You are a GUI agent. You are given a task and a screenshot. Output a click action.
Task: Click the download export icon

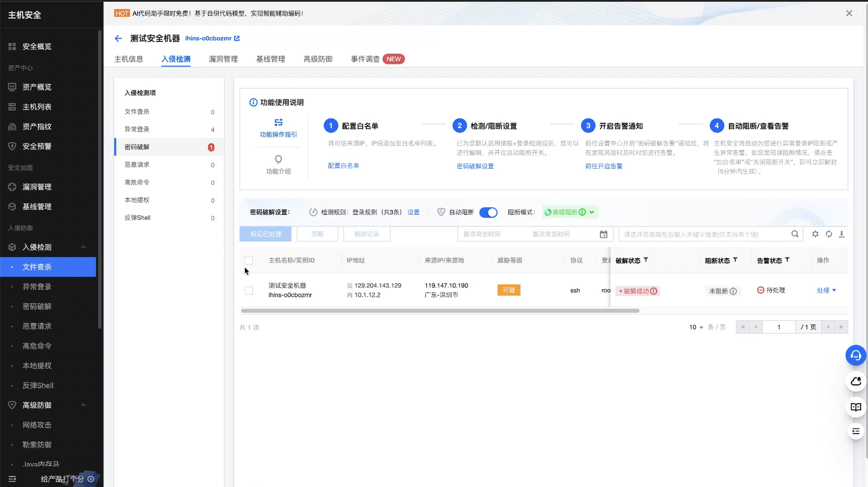point(842,234)
